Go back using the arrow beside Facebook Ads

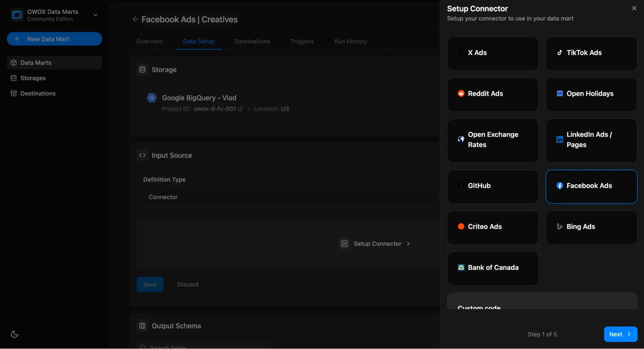135,19
